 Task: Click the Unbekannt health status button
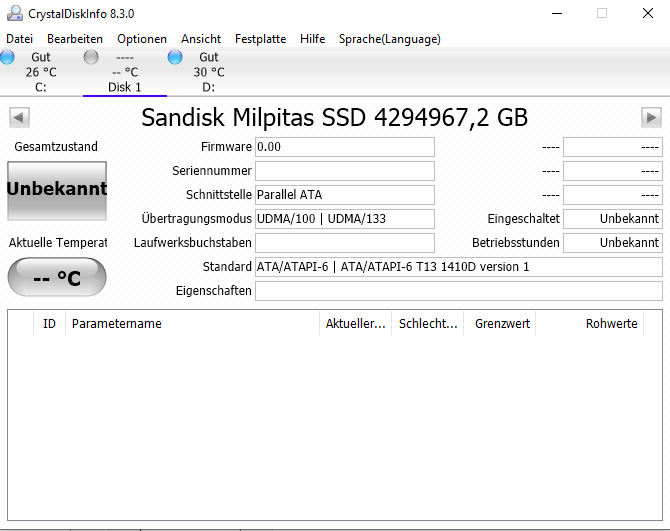[57, 191]
